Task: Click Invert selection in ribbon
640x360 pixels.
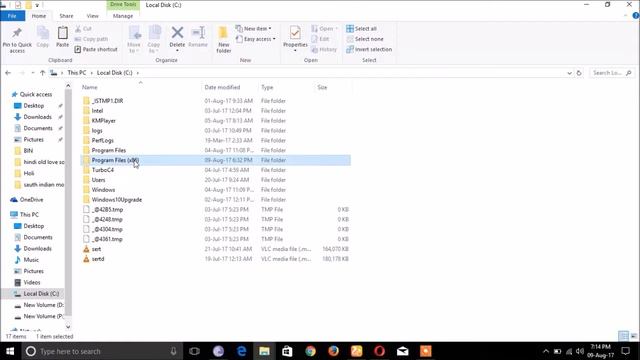Action: click(369, 49)
